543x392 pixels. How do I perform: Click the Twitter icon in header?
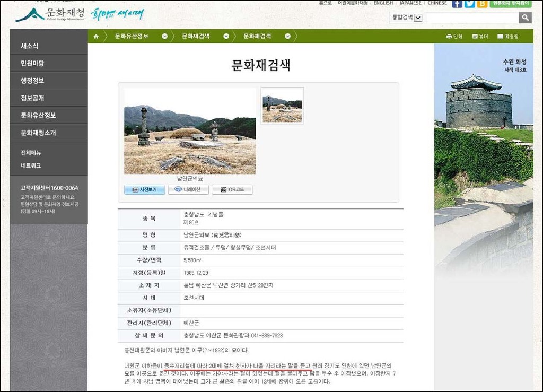point(470,4)
